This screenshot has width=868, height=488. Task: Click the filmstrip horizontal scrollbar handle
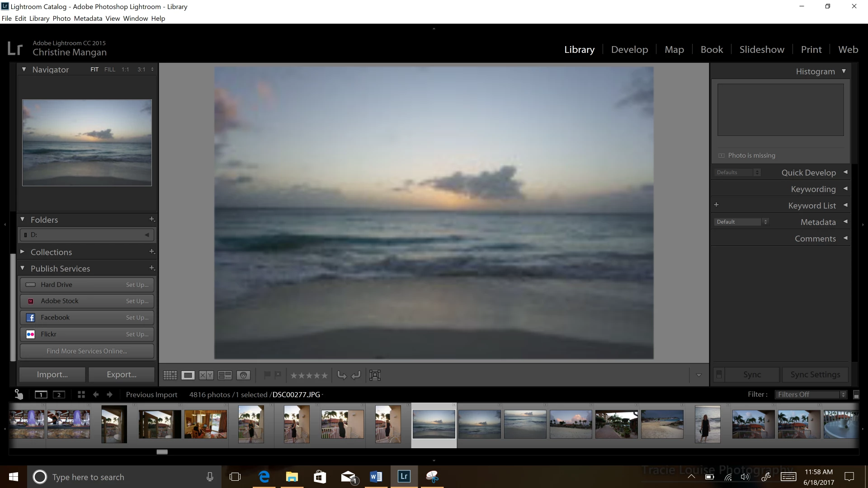[162, 452]
